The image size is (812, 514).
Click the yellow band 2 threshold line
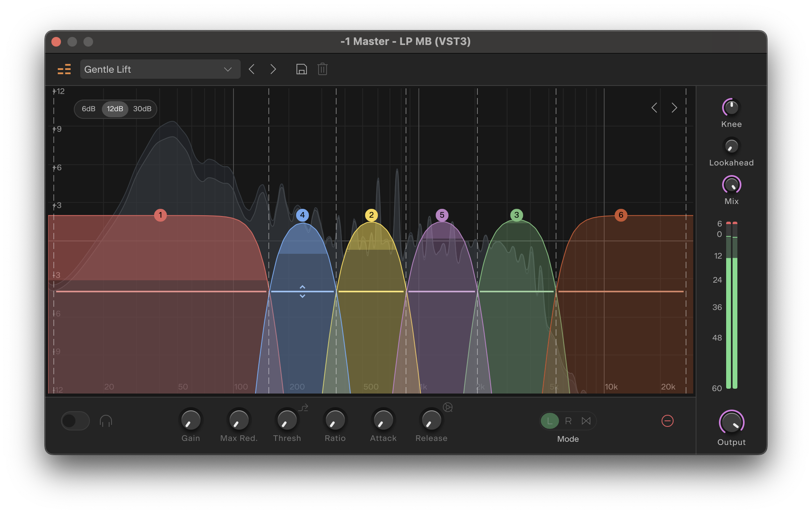(x=371, y=292)
